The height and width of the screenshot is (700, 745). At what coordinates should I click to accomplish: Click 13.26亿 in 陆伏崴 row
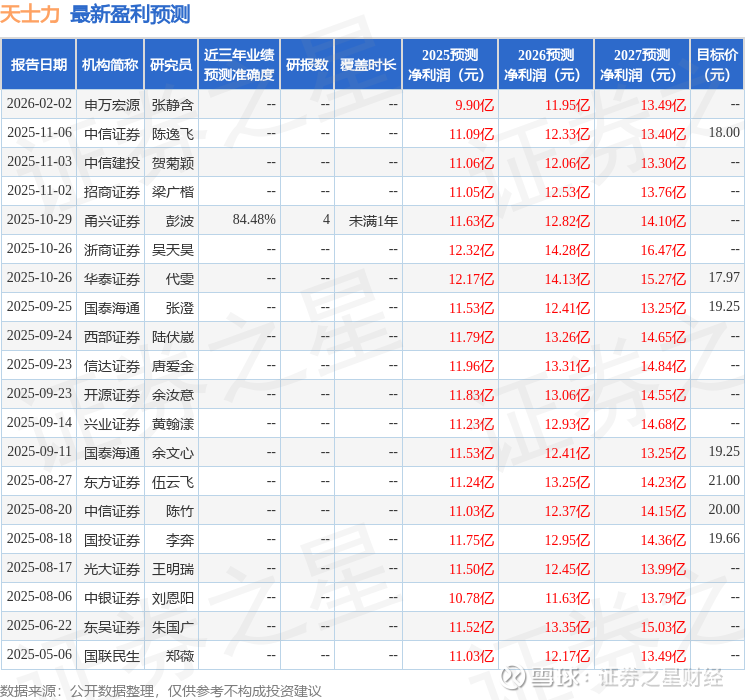point(567,337)
